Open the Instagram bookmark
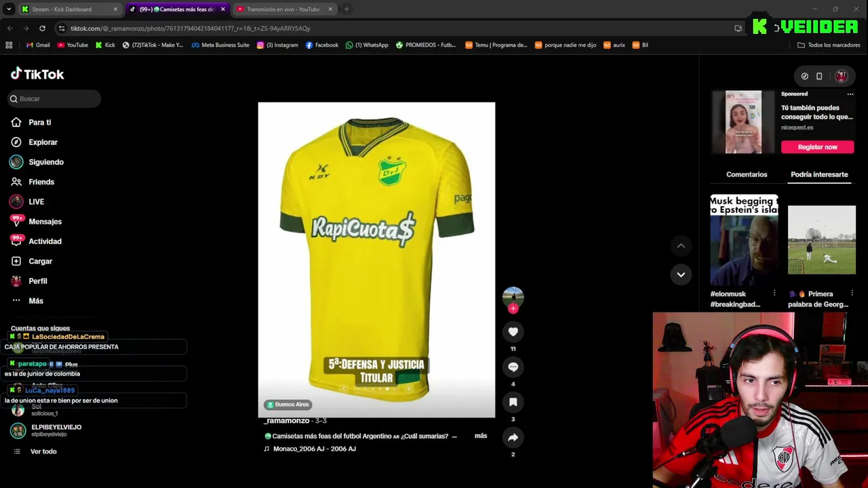Image resolution: width=868 pixels, height=488 pixels. (277, 45)
